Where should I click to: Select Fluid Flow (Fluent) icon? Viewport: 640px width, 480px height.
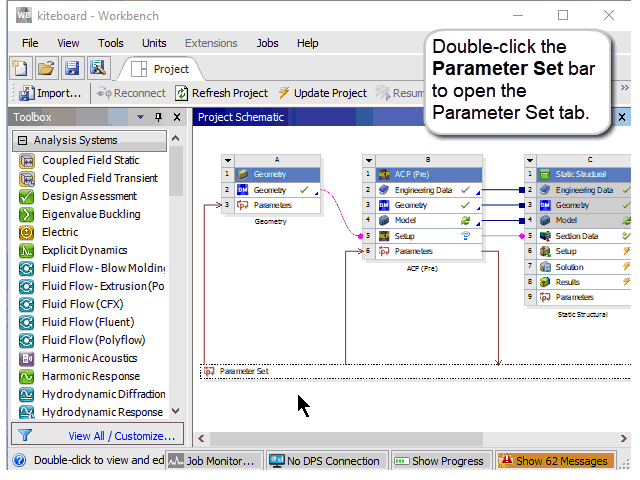point(27,322)
